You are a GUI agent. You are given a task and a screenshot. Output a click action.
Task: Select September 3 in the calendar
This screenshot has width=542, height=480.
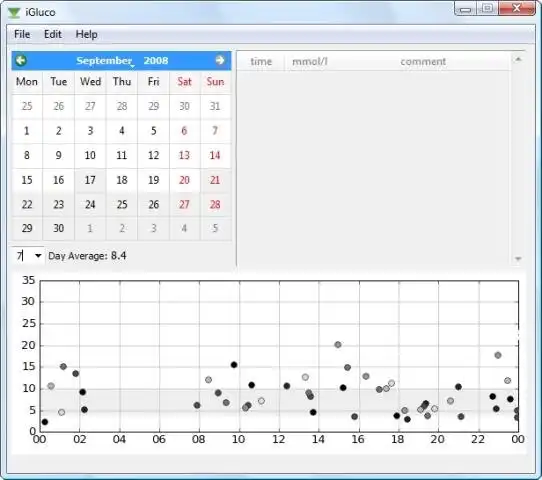tap(90, 131)
